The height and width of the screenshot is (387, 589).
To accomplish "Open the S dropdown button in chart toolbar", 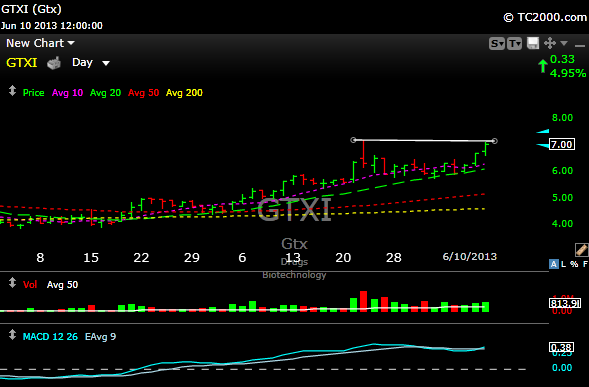I will coord(496,44).
